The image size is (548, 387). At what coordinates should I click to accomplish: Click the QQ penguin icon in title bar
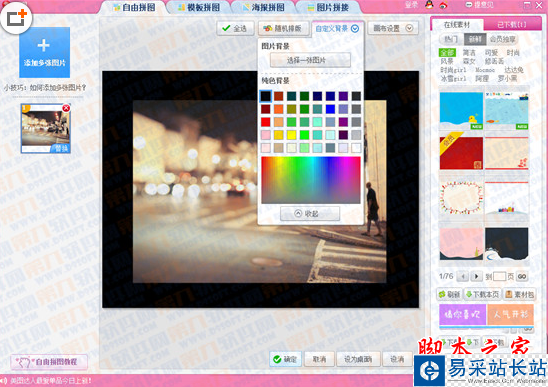click(x=429, y=5)
